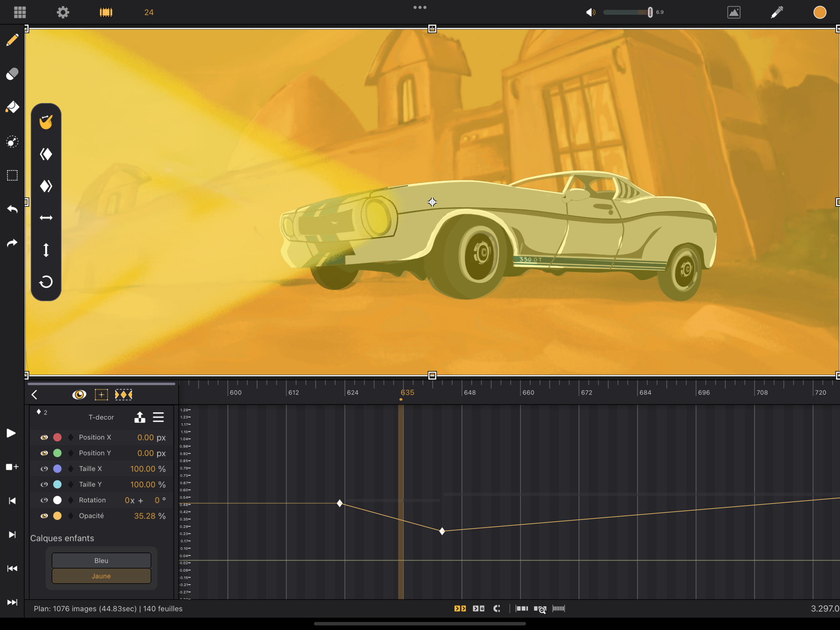
Task: Open the three-dot menu at top
Action: (x=420, y=7)
